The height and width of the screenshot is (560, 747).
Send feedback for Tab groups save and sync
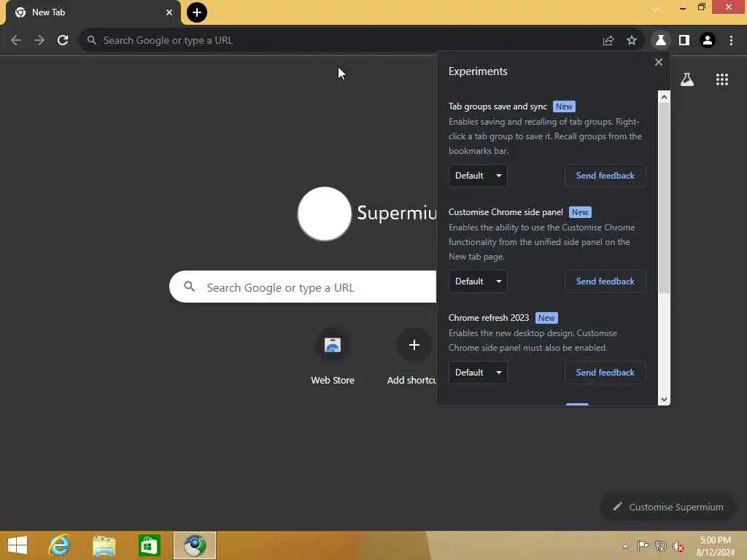(x=605, y=176)
